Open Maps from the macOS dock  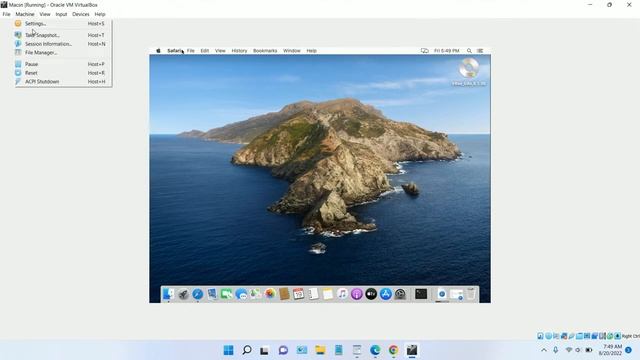click(256, 294)
